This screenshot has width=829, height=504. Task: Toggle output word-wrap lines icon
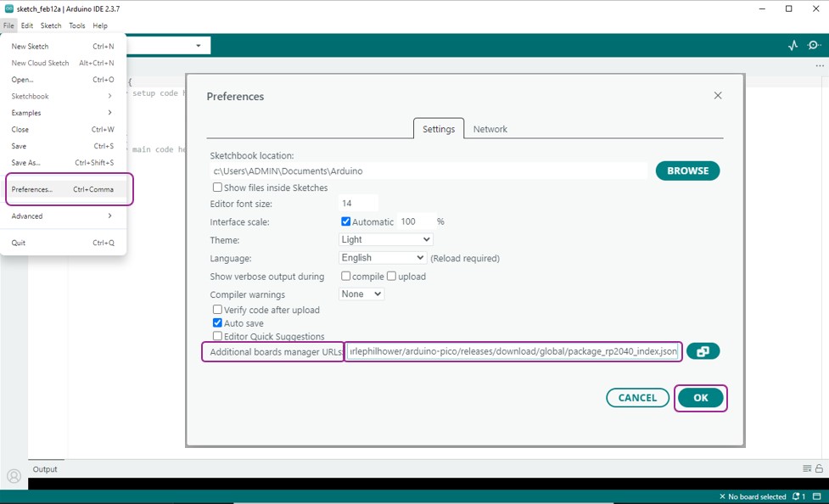tap(807, 468)
